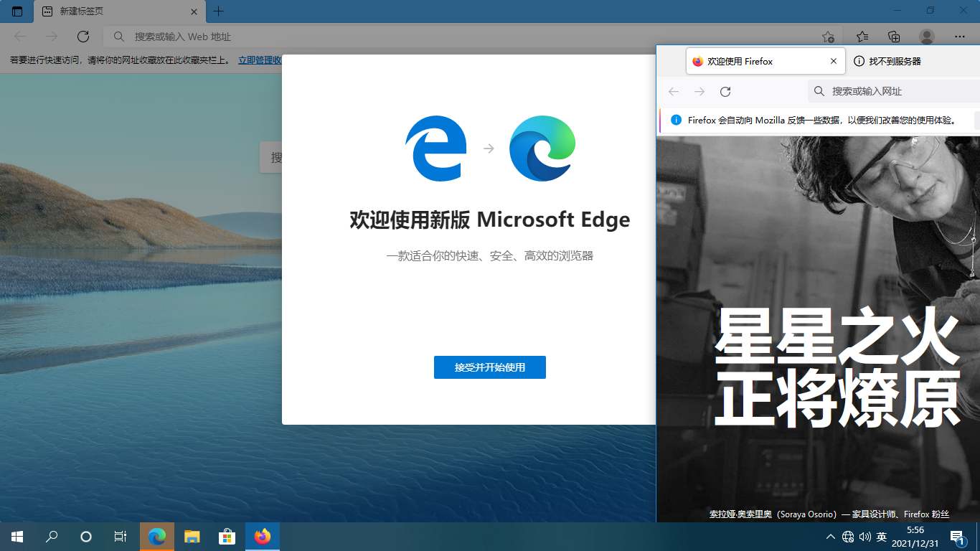The width and height of the screenshot is (980, 551).
Task: Open Edge settings and more menu
Action: (959, 37)
